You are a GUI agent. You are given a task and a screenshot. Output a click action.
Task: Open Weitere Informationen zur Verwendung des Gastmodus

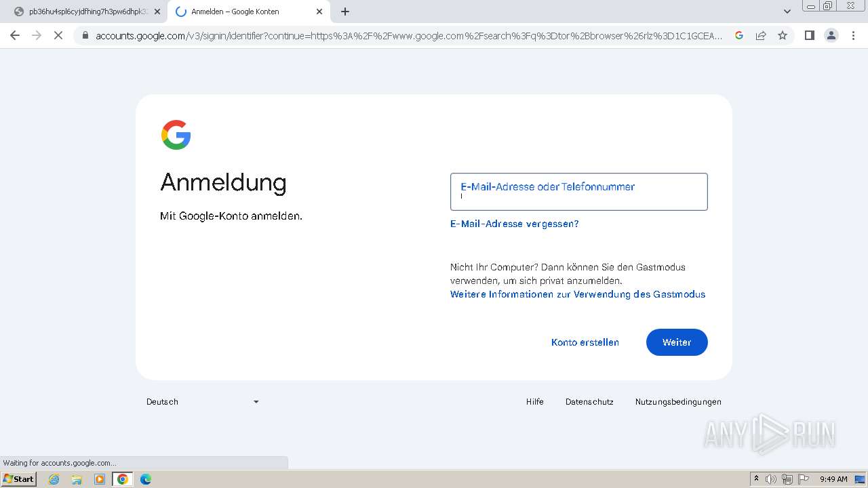tap(578, 294)
